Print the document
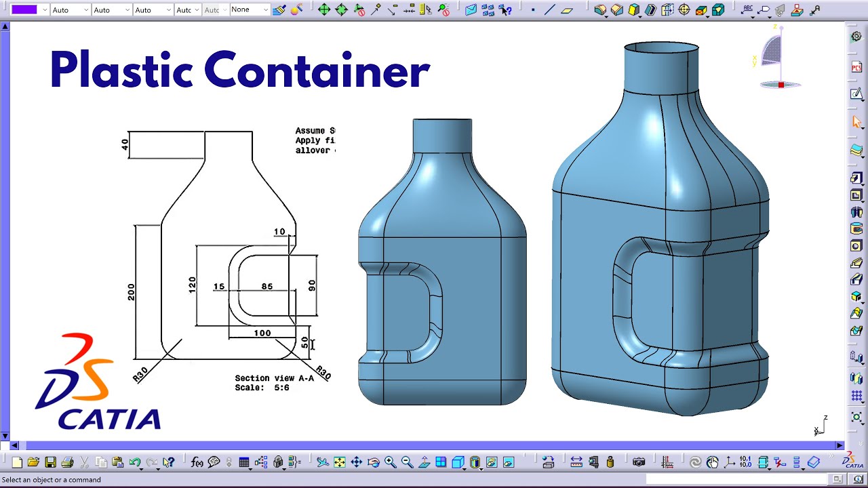 (67, 462)
